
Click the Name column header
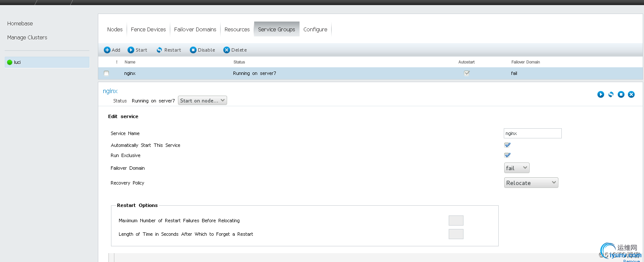point(130,62)
